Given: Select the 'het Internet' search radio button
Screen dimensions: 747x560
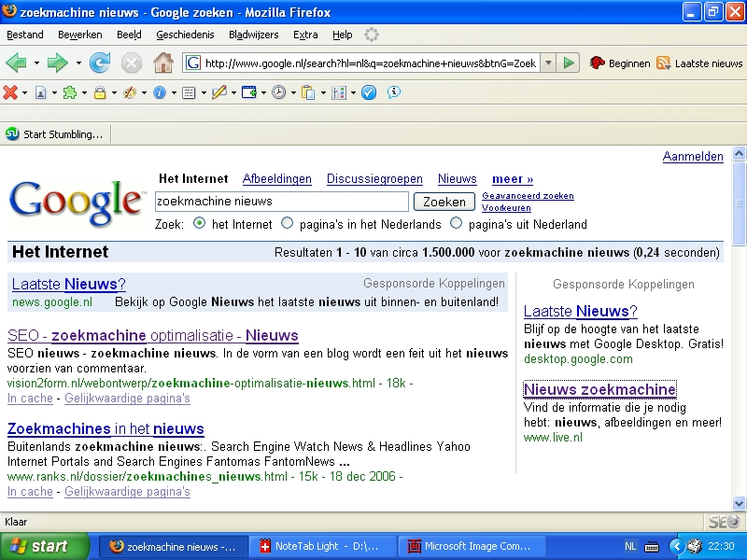Looking at the screenshot, I should pos(200,223).
